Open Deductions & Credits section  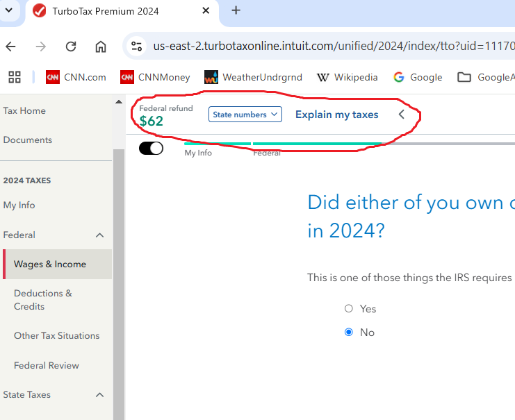[x=43, y=300]
